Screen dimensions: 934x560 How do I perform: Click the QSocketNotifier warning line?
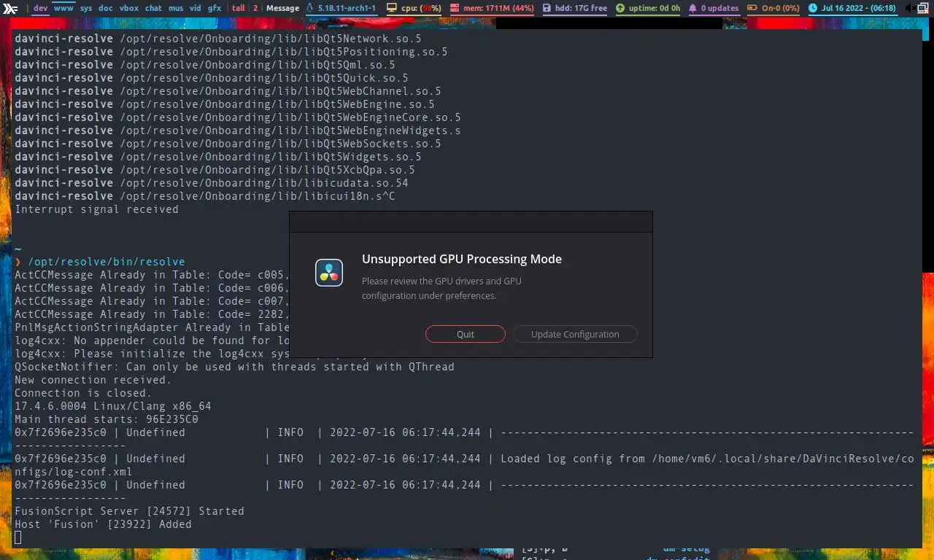(x=234, y=367)
